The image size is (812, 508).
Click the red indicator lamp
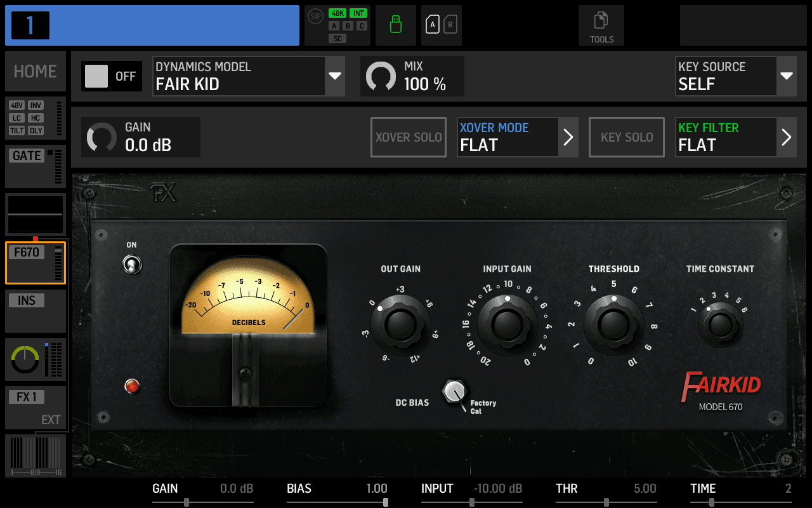[x=132, y=385]
